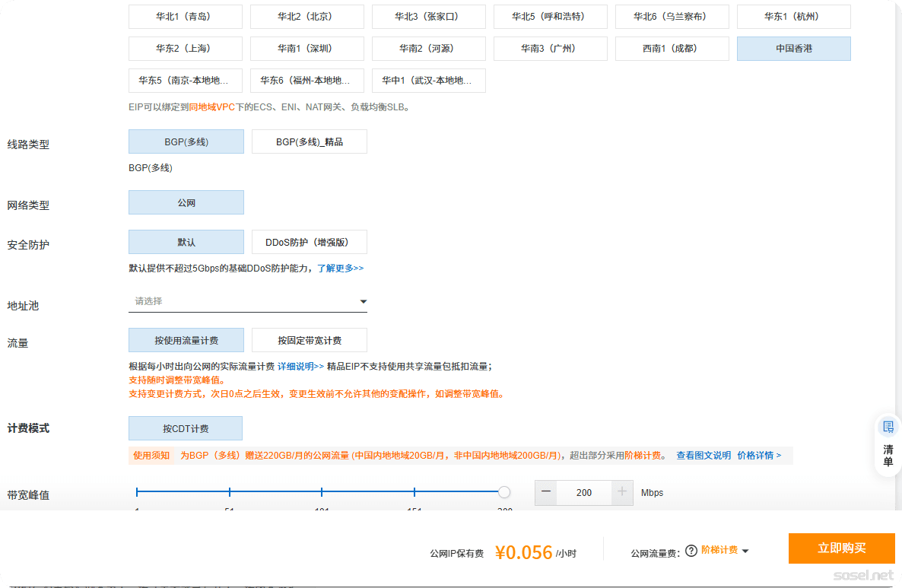902x588 pixels.
Task: Choose DDoS防护（增强版） security option
Action: 309,242
